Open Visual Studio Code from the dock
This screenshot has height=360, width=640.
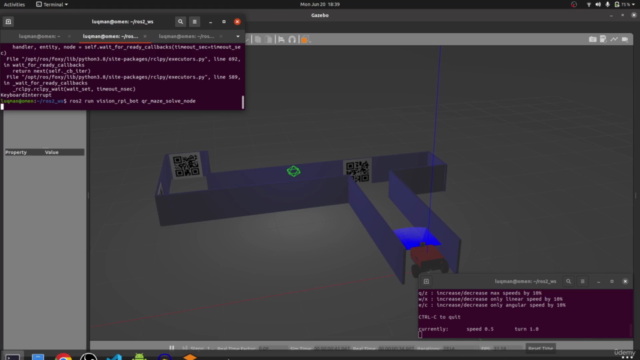click(114, 357)
